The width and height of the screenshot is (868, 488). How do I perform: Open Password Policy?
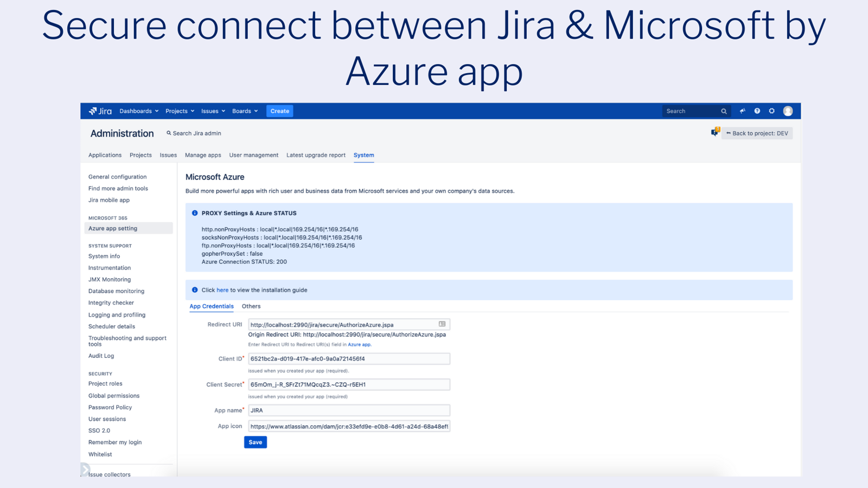coord(110,408)
